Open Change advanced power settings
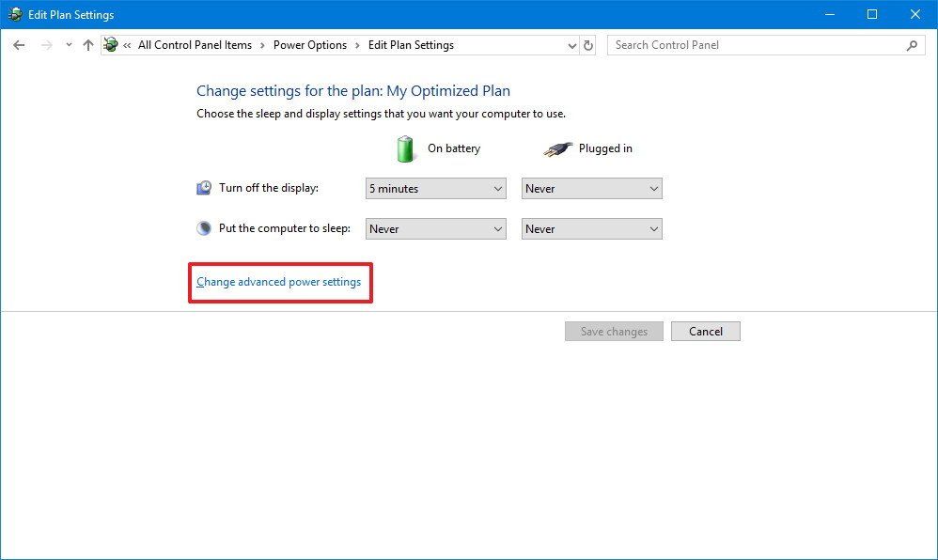 tap(278, 281)
